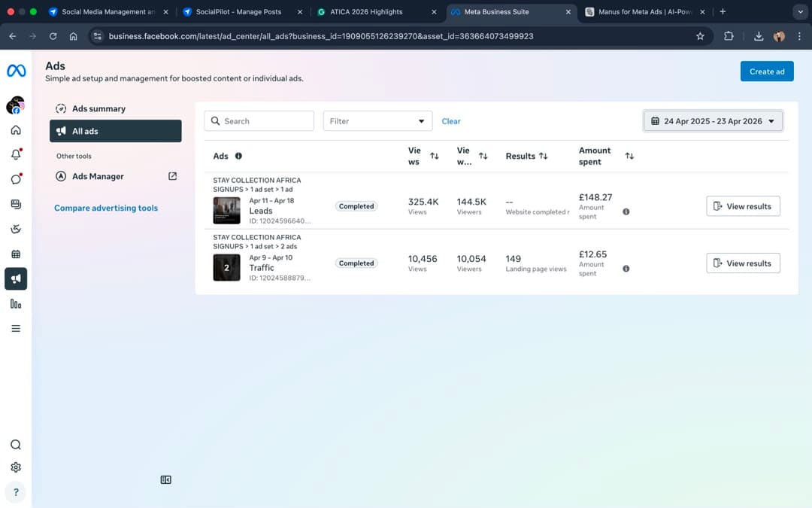Click Compare advertising tools link
The image size is (812, 508).
tap(106, 208)
